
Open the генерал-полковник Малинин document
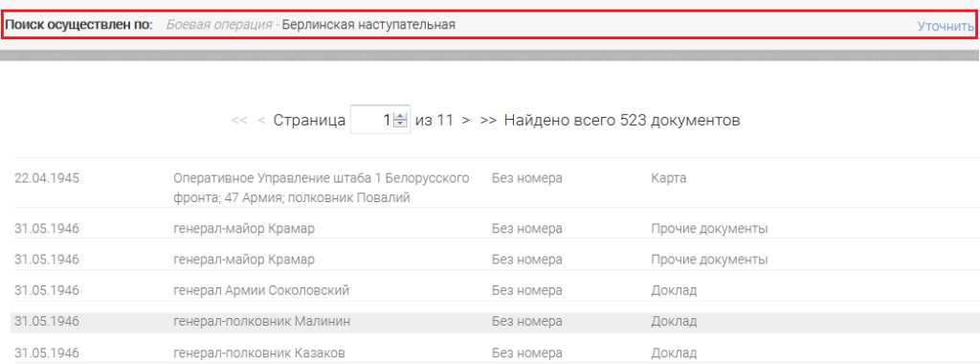pyautogui.click(x=262, y=322)
